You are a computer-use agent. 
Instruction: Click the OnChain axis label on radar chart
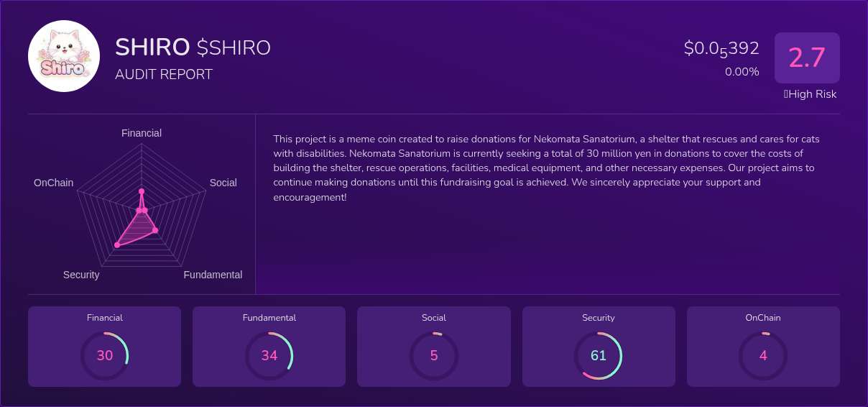coord(54,183)
